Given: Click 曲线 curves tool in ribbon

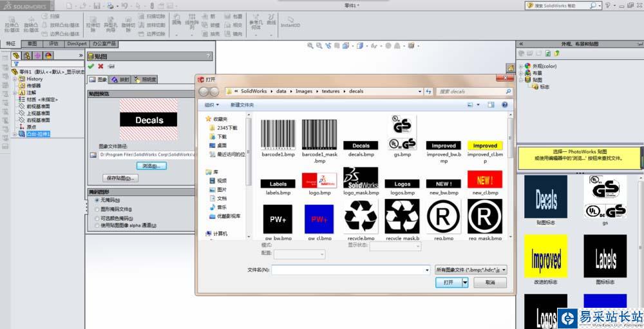Looking at the screenshot, I should tap(271, 19).
